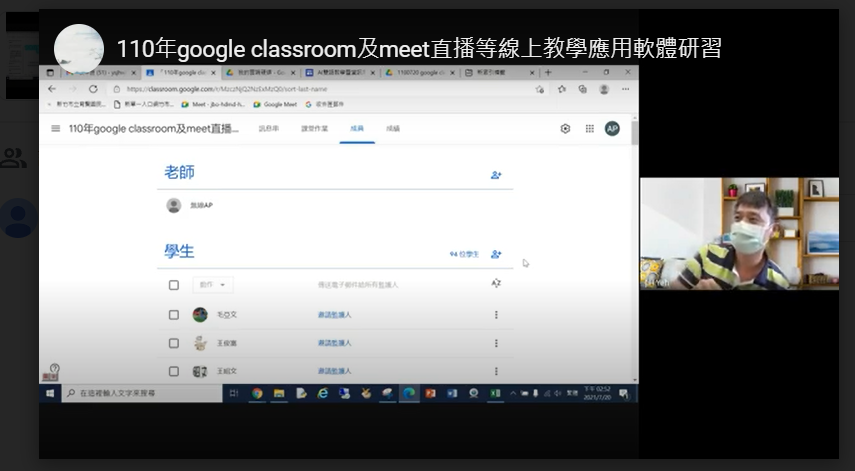Screen dimensions: 855x471
Task: Click the Windows taskbar search box
Action: 142,393
